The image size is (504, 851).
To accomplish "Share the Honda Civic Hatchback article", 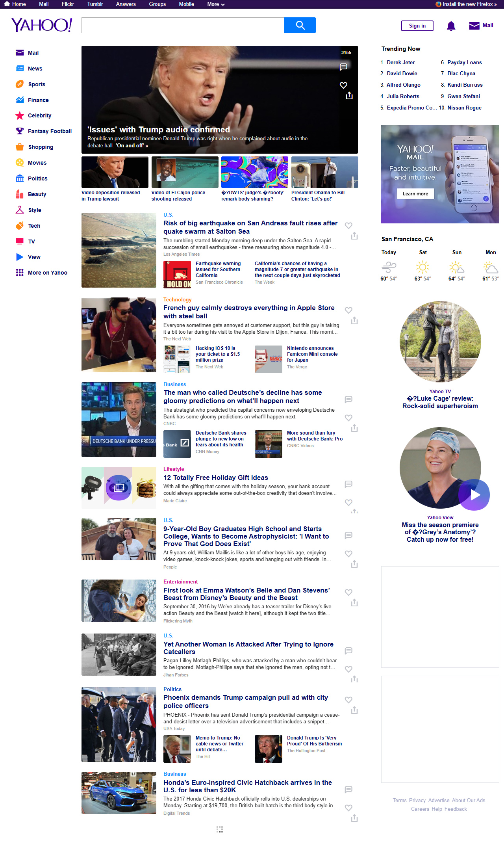I will pos(354,818).
